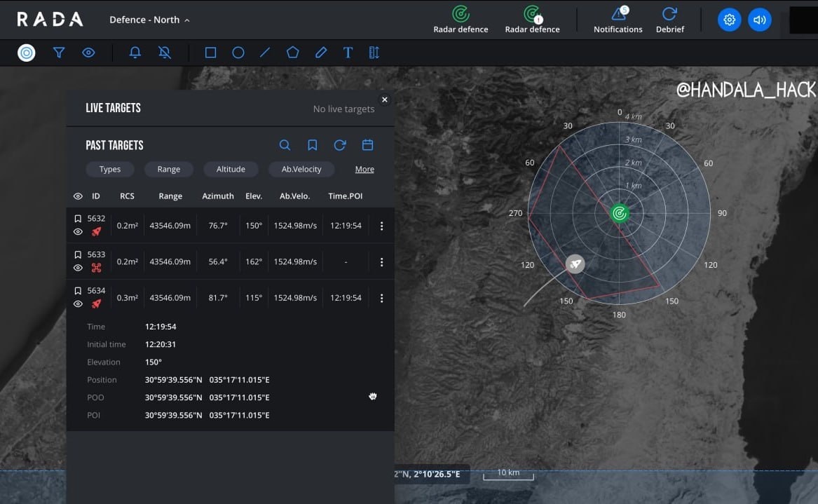This screenshot has height=504, width=818.
Task: Toggle visibility eye for target 5632
Action: (78, 232)
